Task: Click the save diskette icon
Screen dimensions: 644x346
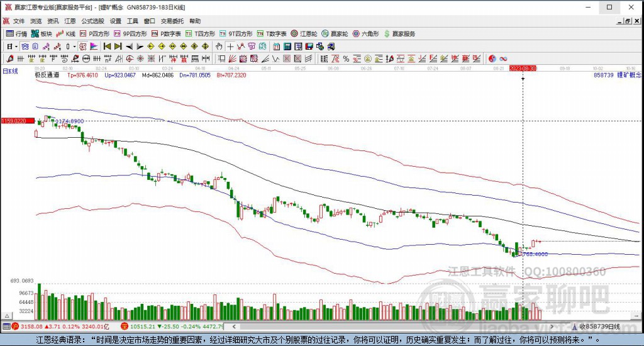Action: pos(309,47)
